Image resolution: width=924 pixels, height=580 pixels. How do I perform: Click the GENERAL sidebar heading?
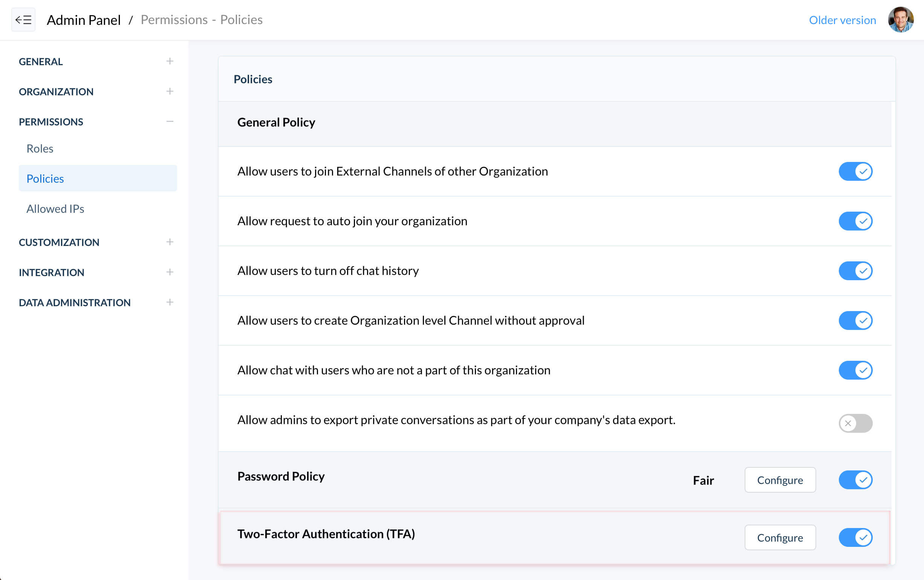tap(41, 61)
